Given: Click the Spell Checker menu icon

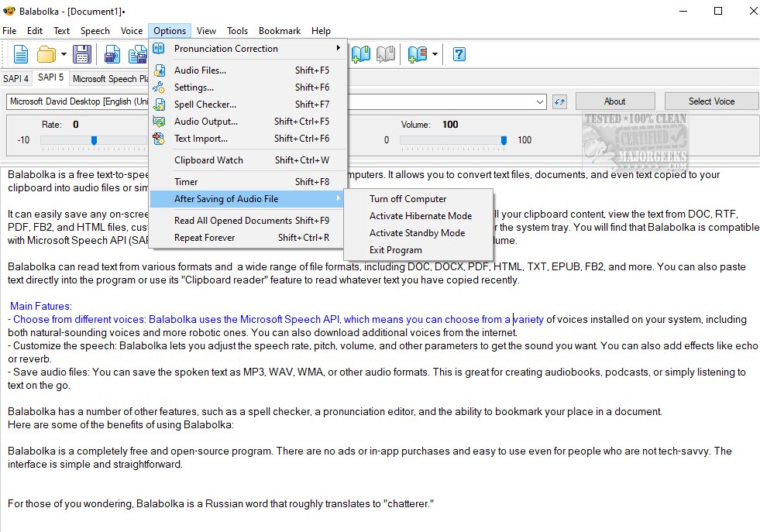Looking at the screenshot, I should pos(159,105).
